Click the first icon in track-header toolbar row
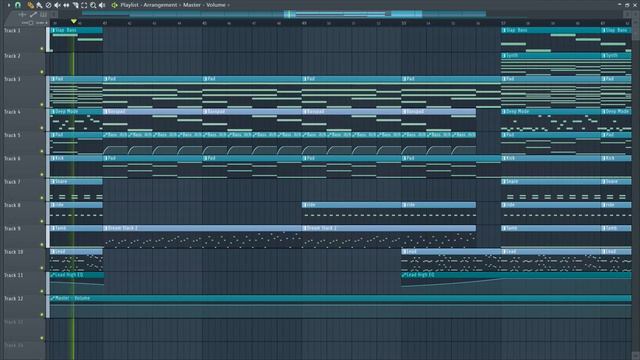This screenshot has height=360, width=640. point(22,14)
